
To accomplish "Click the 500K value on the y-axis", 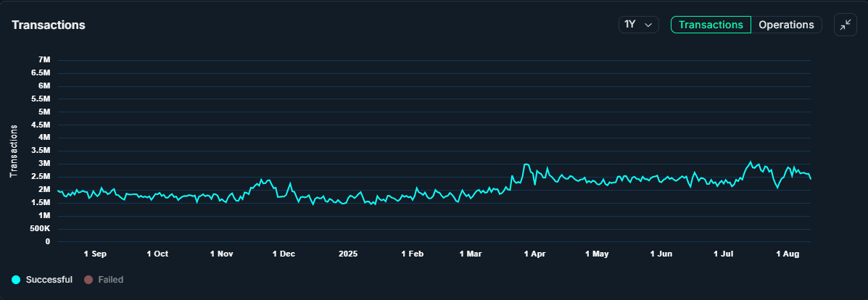I will pyautogui.click(x=38, y=229).
